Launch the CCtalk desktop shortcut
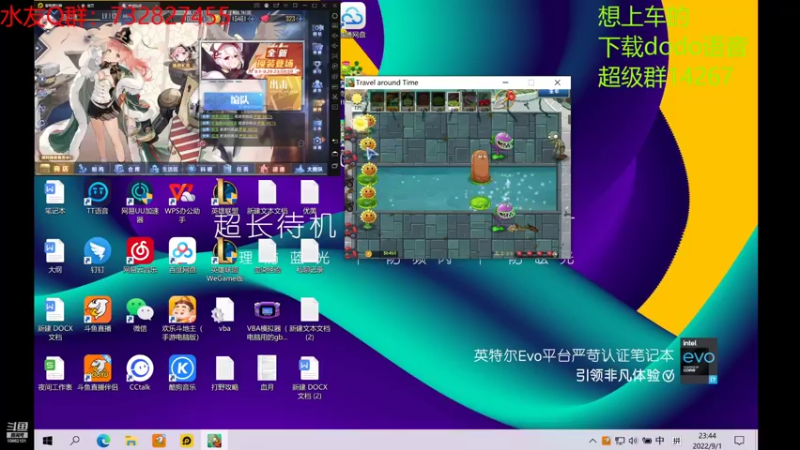Viewport: 800px width, 450px height. (140, 373)
